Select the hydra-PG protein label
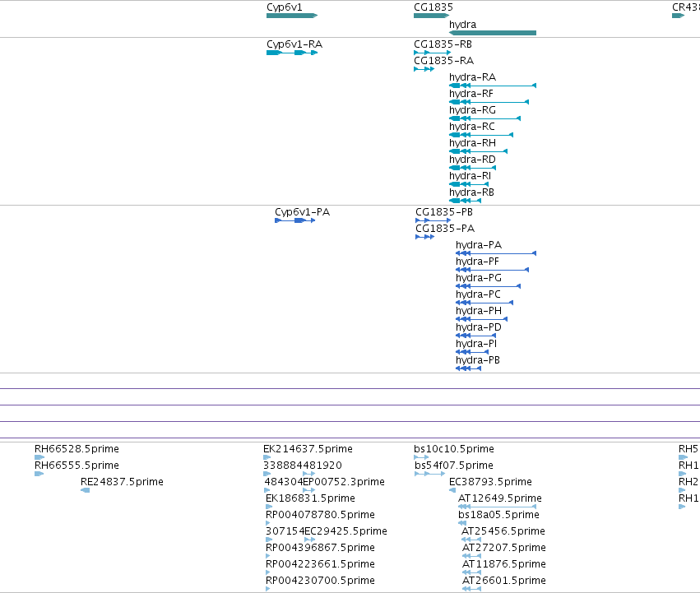Screen dimensions: 700x593 click(x=479, y=279)
